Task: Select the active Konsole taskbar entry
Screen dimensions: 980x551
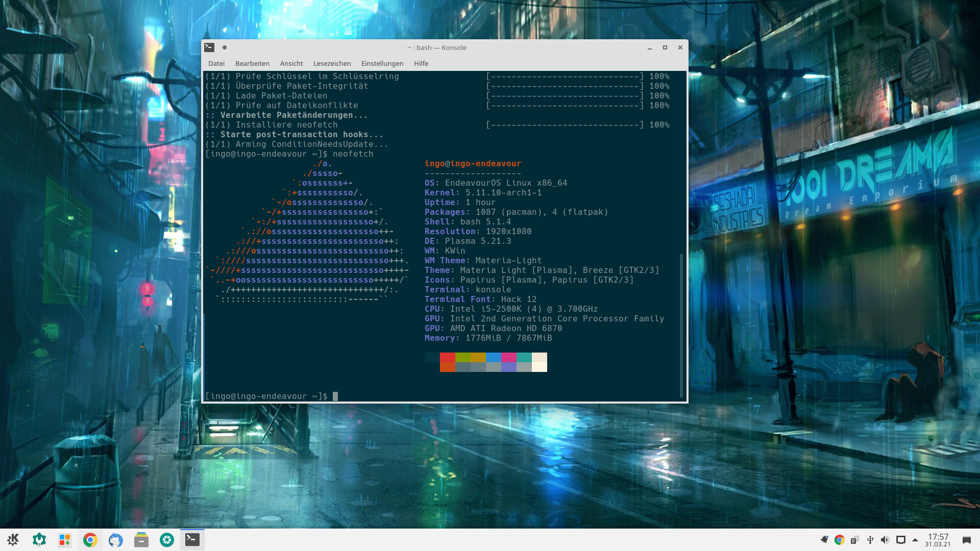Action: pos(192,540)
